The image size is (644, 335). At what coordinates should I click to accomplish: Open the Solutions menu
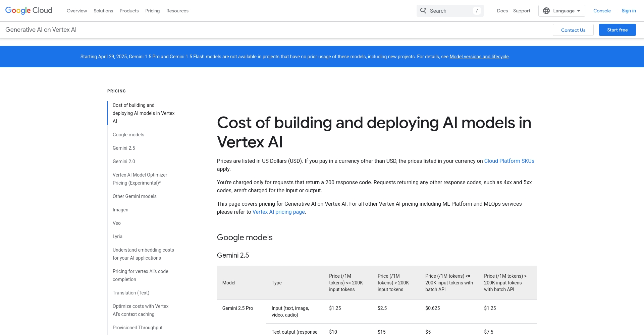point(103,11)
